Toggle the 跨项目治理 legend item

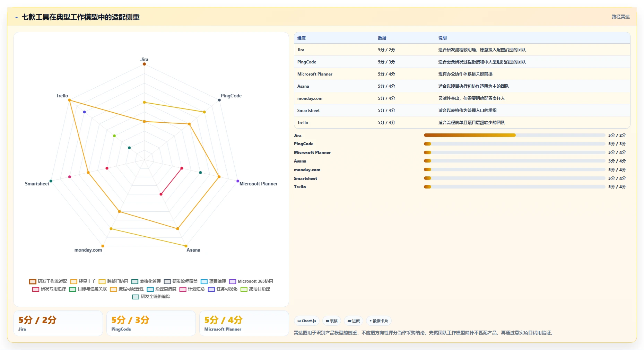(x=255, y=289)
